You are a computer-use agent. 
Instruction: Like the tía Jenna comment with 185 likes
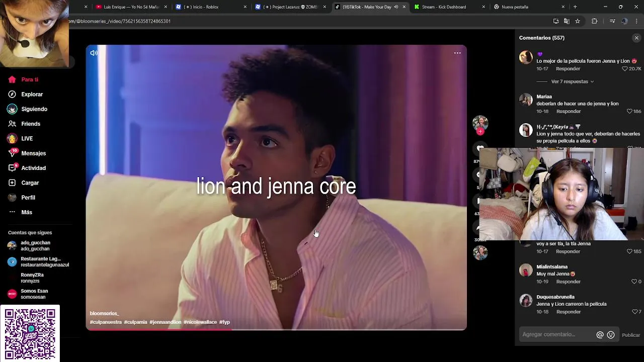(629, 251)
